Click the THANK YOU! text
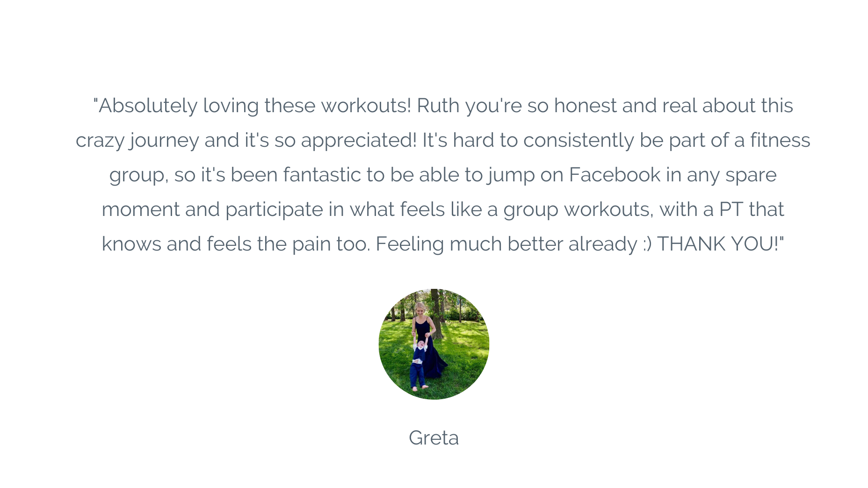Screen dimensions: 868x488 coord(719,244)
